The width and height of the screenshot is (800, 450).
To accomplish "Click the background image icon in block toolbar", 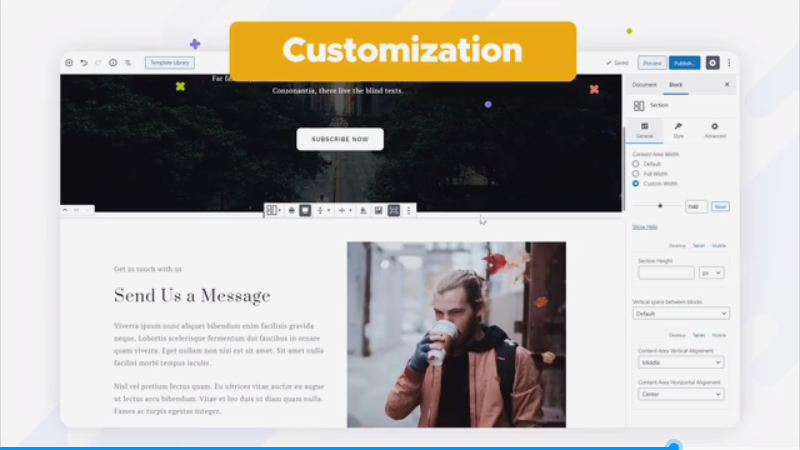I will point(378,210).
